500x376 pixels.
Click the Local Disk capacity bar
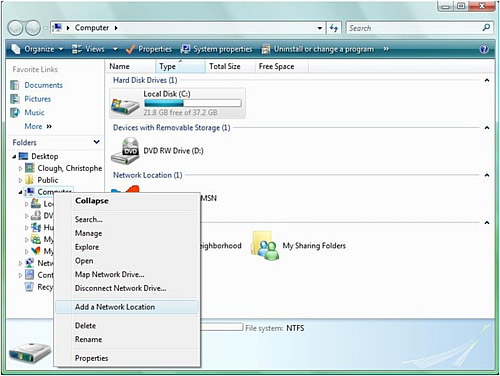tap(193, 103)
